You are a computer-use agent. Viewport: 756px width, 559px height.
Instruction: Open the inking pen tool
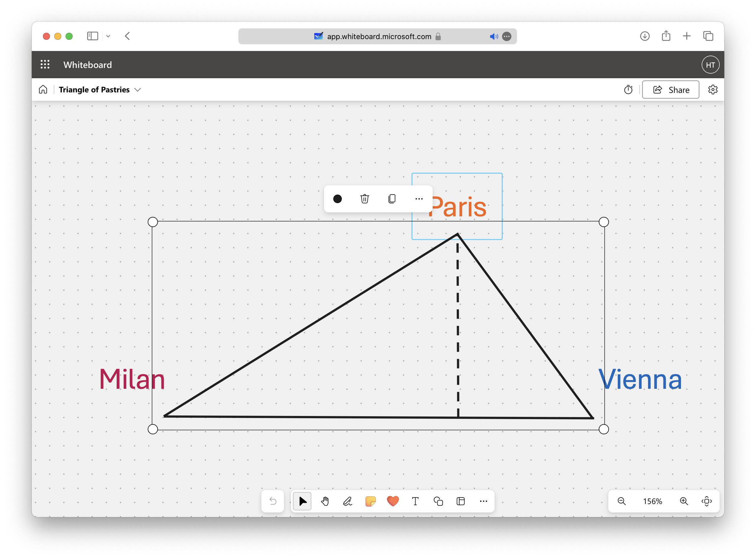click(x=348, y=501)
